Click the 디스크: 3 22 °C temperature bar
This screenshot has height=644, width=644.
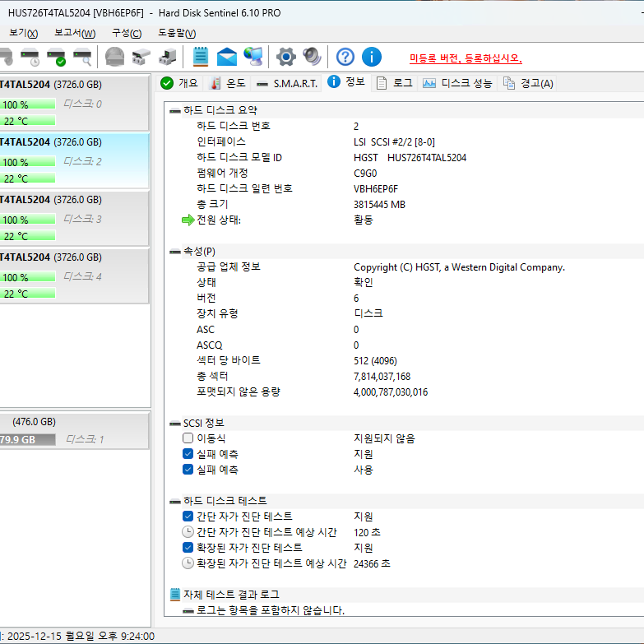pyautogui.click(x=27, y=236)
